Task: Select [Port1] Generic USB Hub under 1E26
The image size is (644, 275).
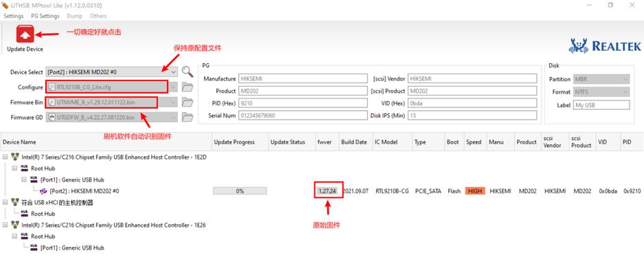Action: pos(72,248)
